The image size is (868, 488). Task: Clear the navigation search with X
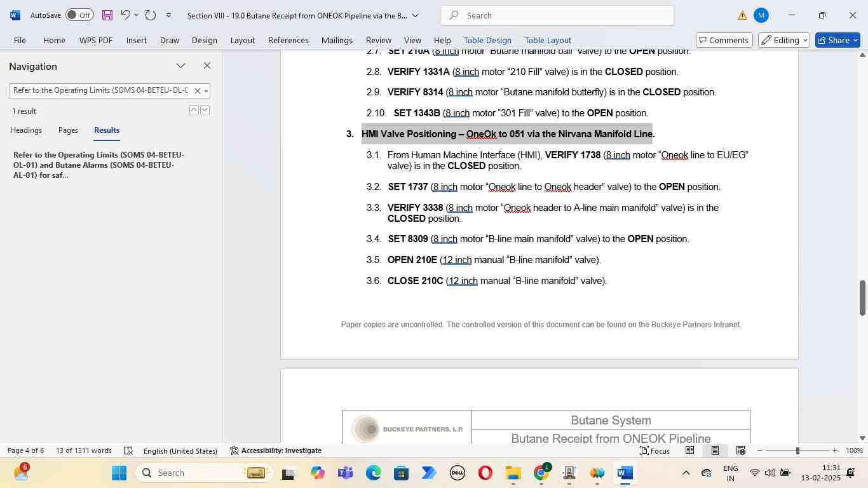(x=197, y=91)
